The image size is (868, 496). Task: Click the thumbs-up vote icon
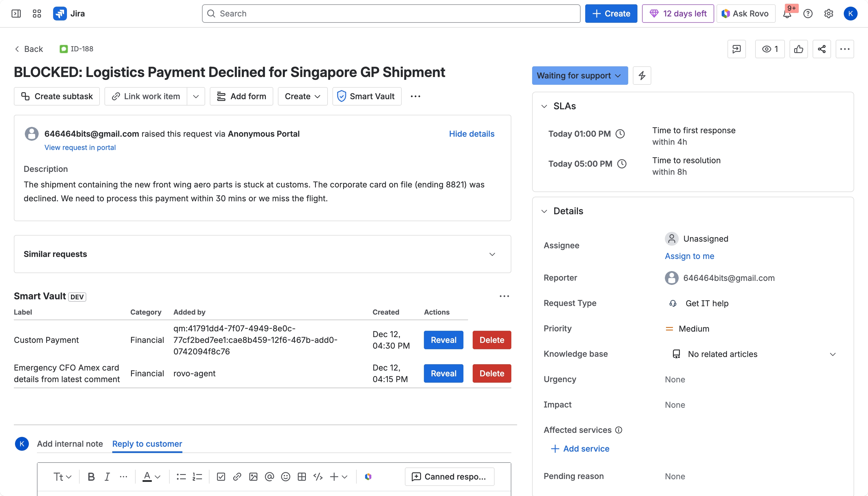pyautogui.click(x=798, y=49)
